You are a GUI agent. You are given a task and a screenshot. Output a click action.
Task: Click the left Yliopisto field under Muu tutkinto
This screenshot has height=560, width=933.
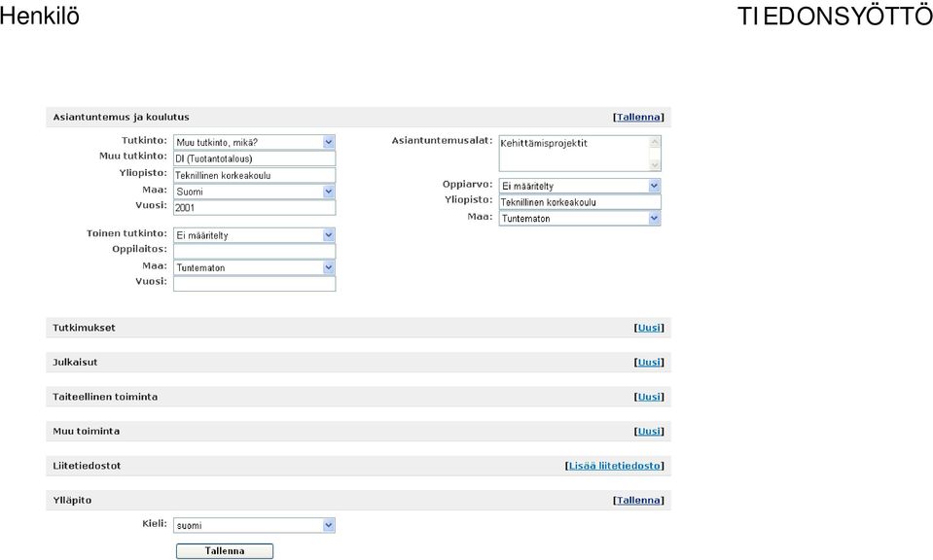click(x=254, y=175)
